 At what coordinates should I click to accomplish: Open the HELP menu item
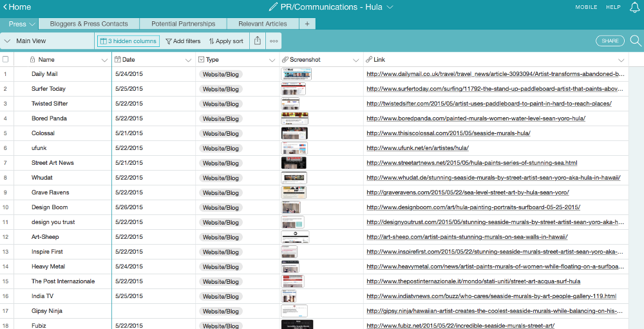click(613, 7)
